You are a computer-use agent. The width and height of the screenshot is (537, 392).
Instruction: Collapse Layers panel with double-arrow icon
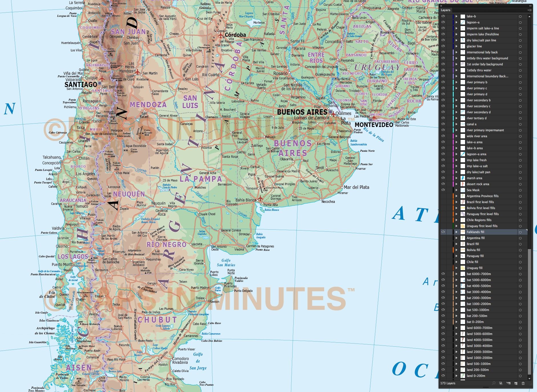(x=530, y=6)
